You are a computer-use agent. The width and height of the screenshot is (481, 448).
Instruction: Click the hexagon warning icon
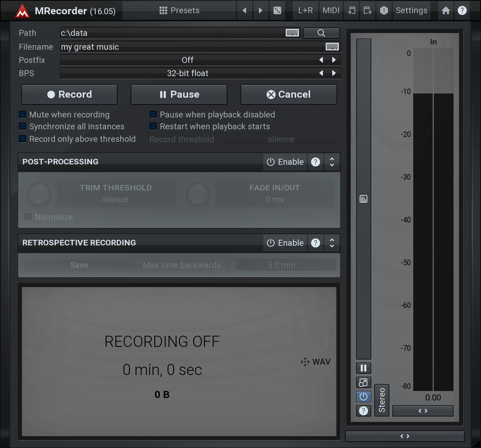tap(384, 10)
